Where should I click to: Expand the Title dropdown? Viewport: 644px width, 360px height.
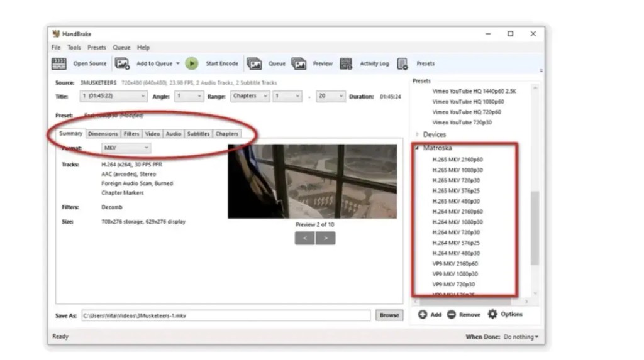[113, 97]
